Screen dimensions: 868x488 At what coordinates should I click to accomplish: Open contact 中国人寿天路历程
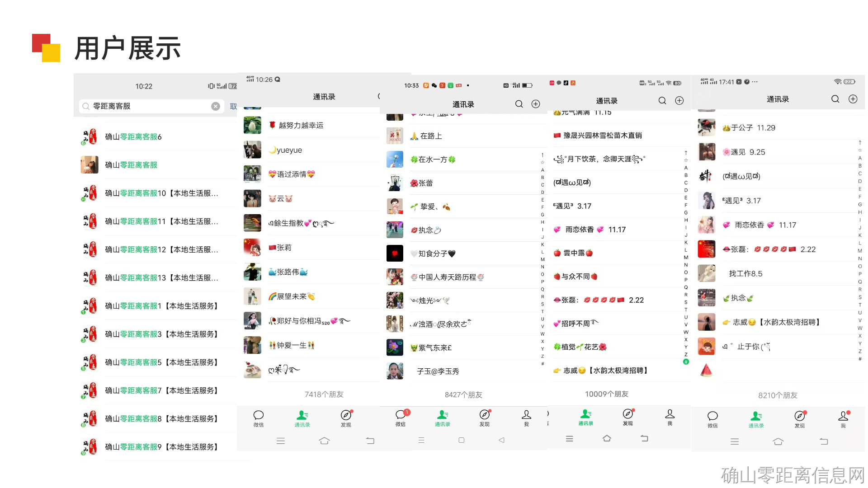[x=463, y=277]
